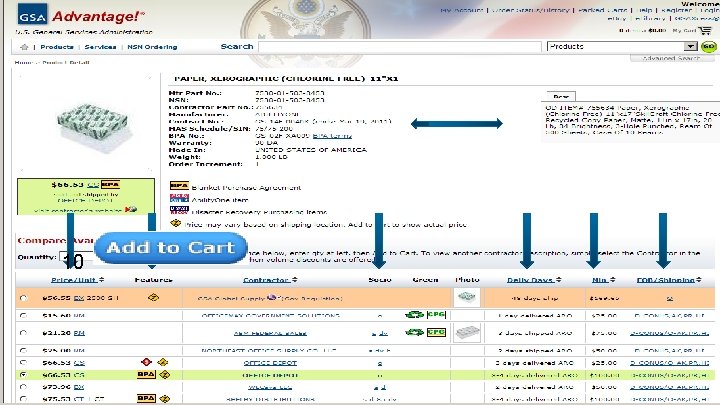Go to the home page via house icon
The image size is (720, 405).
click(x=24, y=47)
